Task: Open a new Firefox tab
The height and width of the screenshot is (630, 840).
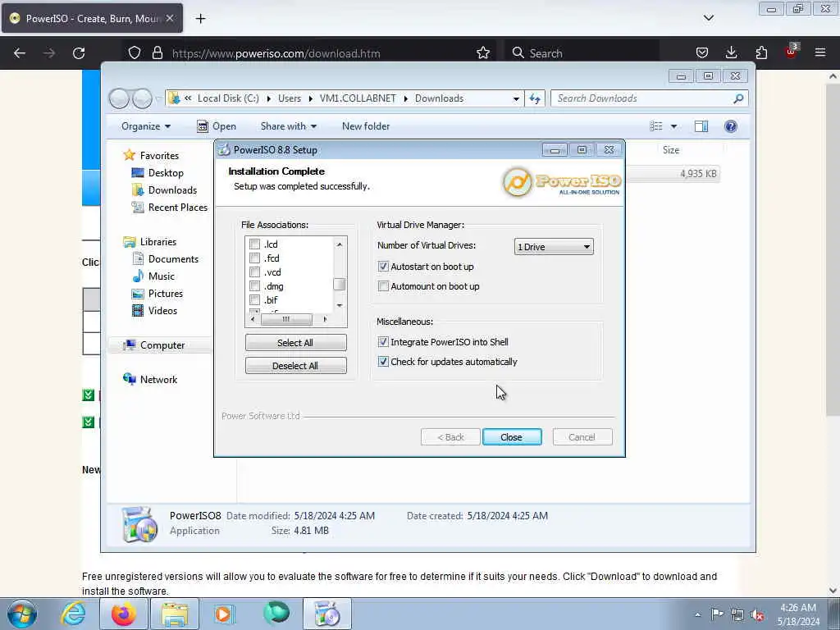Action: coord(200,19)
